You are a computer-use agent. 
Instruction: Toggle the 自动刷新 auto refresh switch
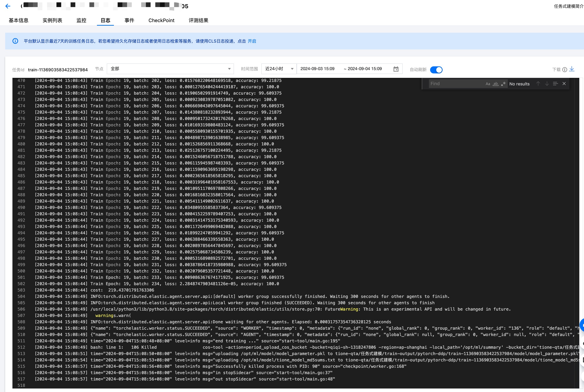pyautogui.click(x=436, y=70)
